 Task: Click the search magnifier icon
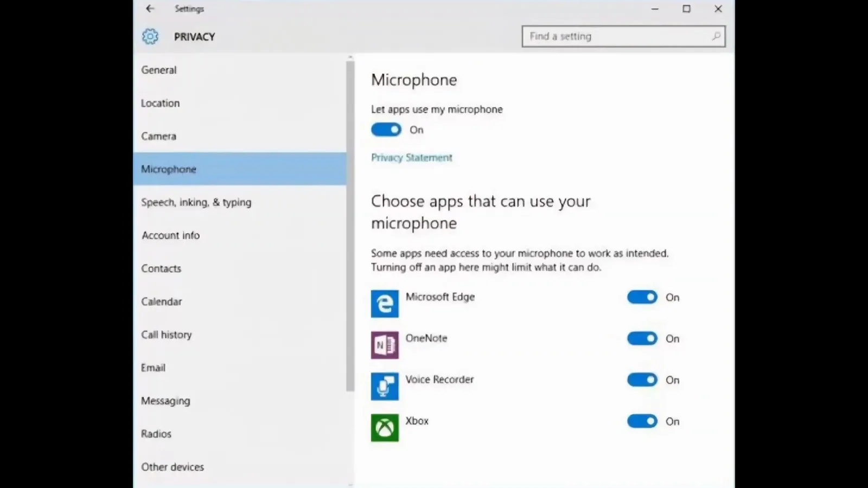click(x=716, y=36)
